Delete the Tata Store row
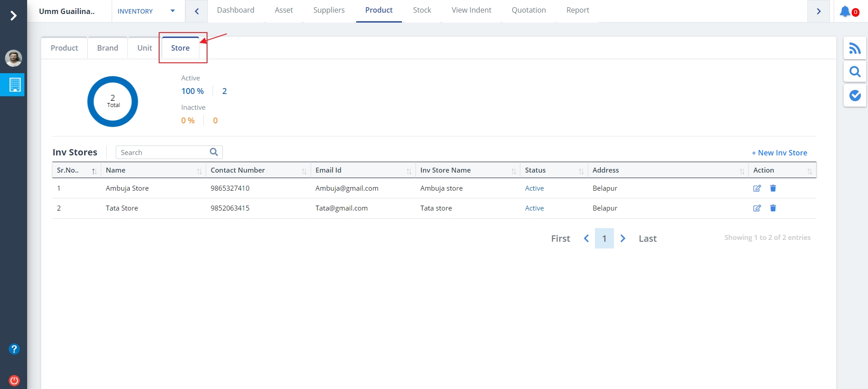The image size is (868, 389). tap(773, 208)
